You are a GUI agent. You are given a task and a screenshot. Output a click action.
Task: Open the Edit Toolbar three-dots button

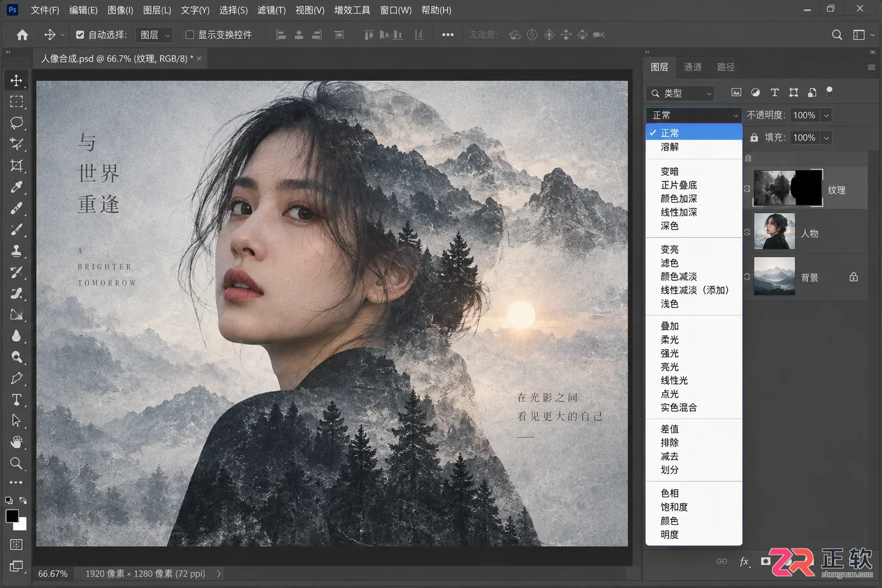pos(17,483)
